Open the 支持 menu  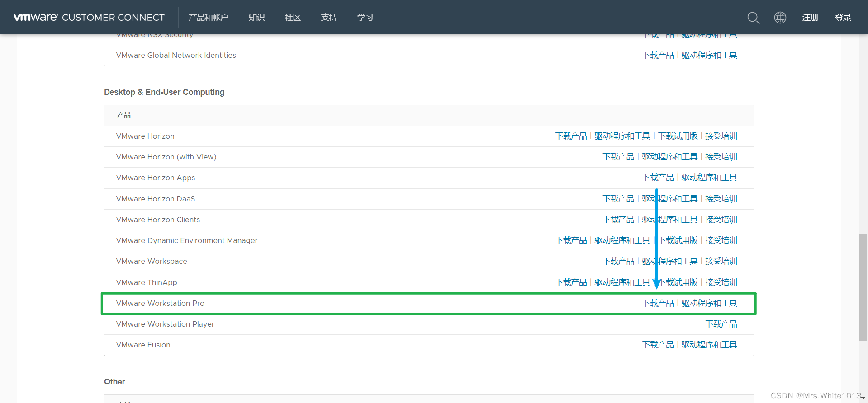pyautogui.click(x=329, y=18)
